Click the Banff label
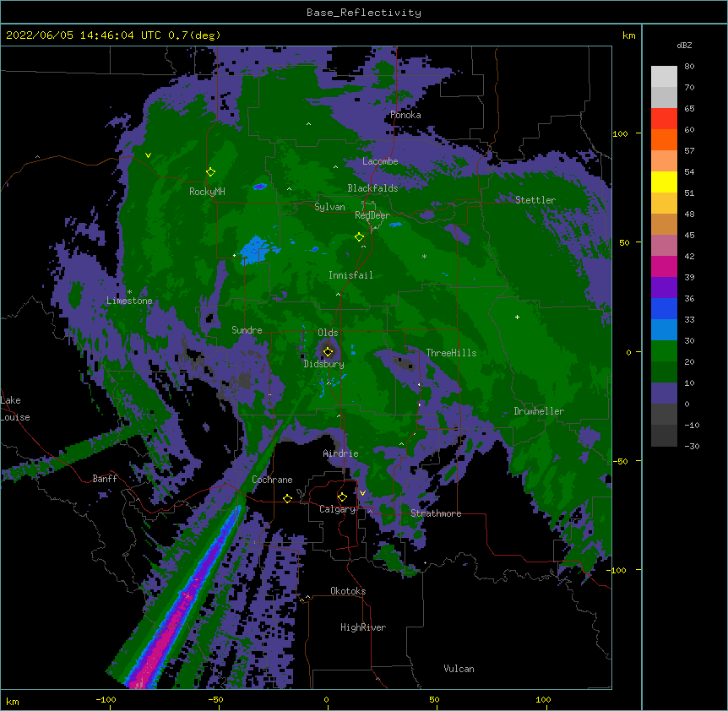Screen dimensions: 728x711 coord(105,479)
